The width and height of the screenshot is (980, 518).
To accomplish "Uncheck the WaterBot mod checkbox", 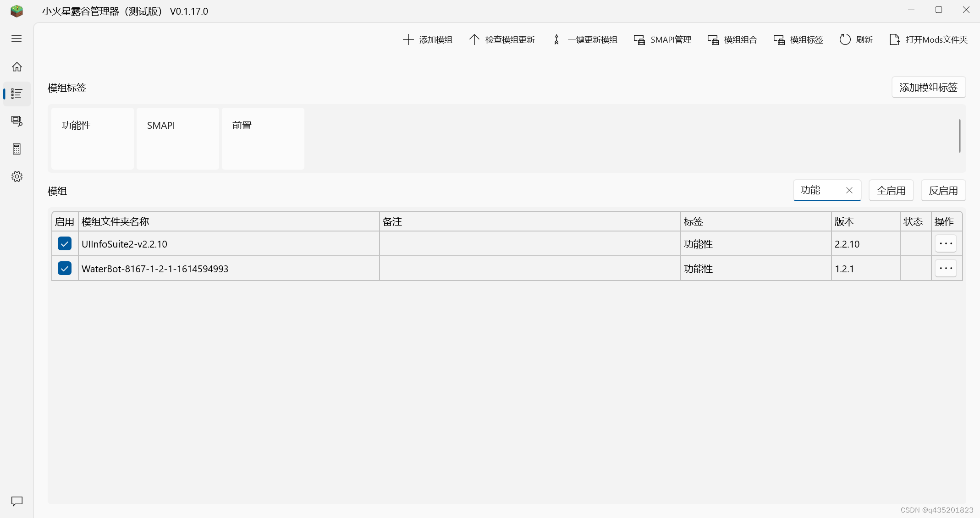I will click(65, 268).
